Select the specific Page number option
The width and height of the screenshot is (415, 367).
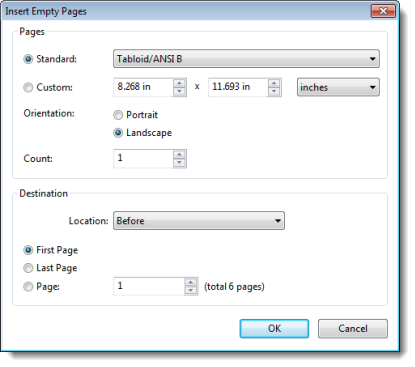(28, 287)
